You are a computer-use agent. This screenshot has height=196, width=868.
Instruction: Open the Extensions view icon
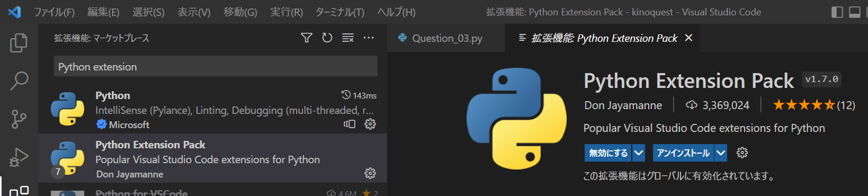(19, 191)
